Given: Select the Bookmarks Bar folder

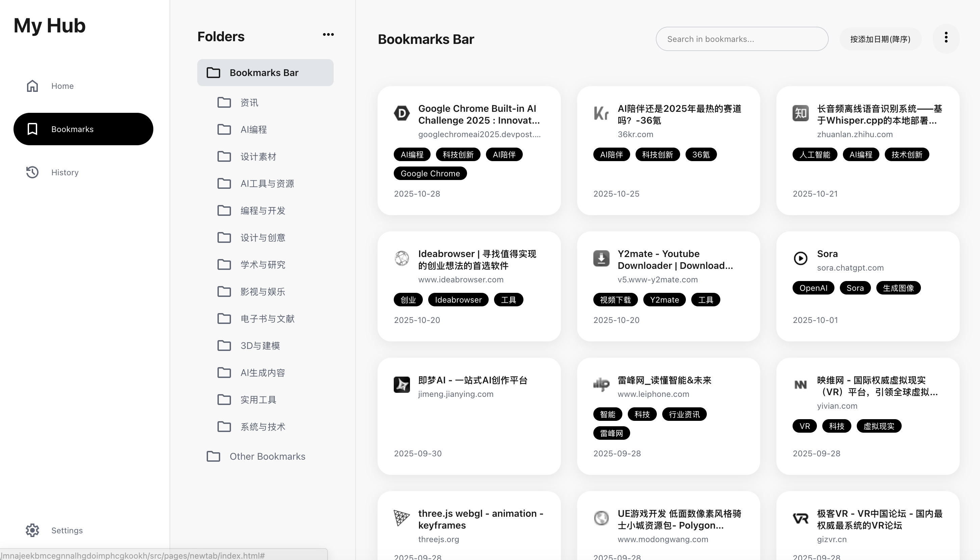Looking at the screenshot, I should coord(265,73).
